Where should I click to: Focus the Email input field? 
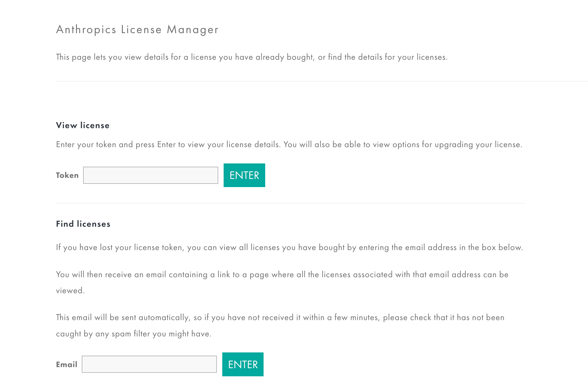point(149,364)
